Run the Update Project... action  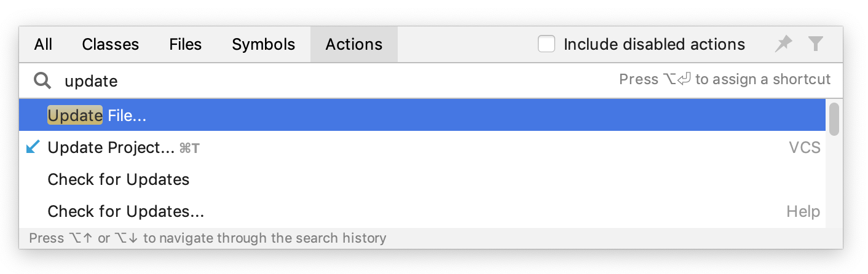(x=111, y=147)
